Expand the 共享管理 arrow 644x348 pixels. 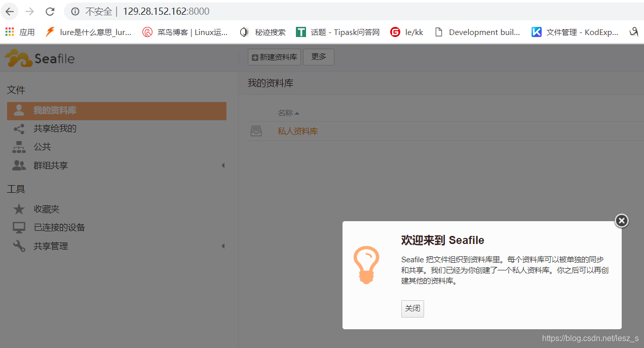click(x=223, y=246)
